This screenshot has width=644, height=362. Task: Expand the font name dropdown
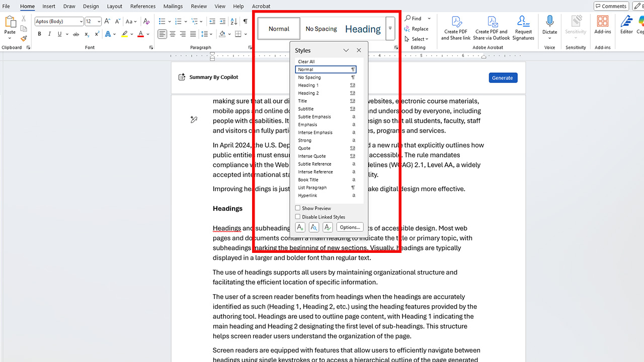coord(81,22)
